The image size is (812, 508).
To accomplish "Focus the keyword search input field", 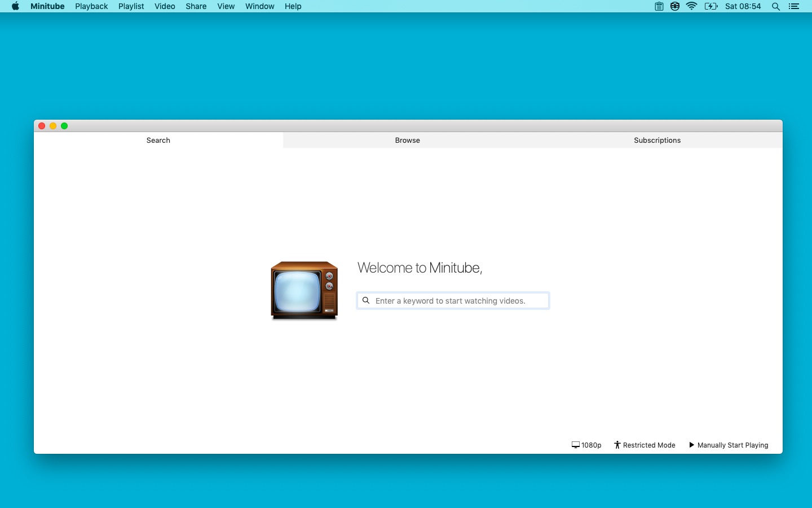I will (453, 301).
